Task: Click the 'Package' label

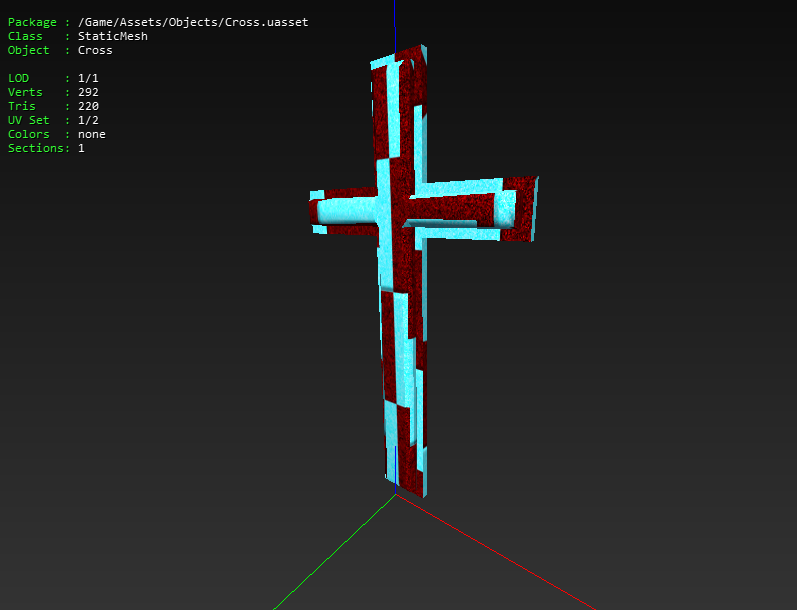Action: [32, 22]
